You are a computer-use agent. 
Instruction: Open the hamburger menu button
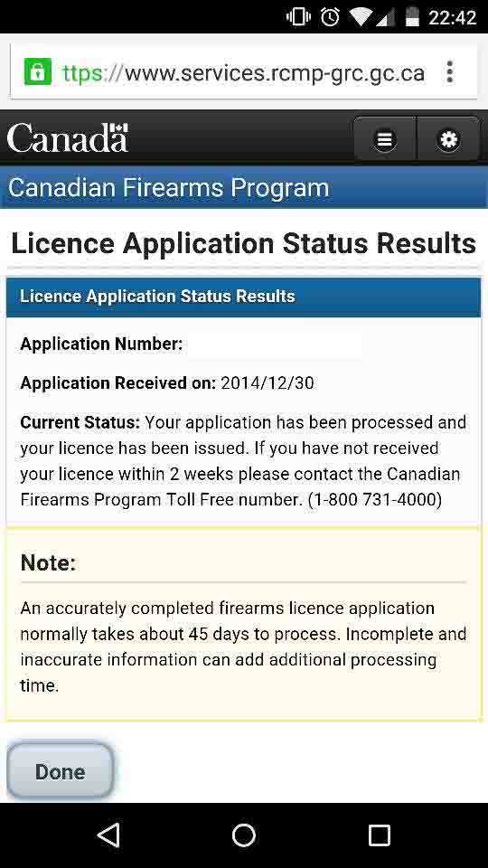point(385,139)
